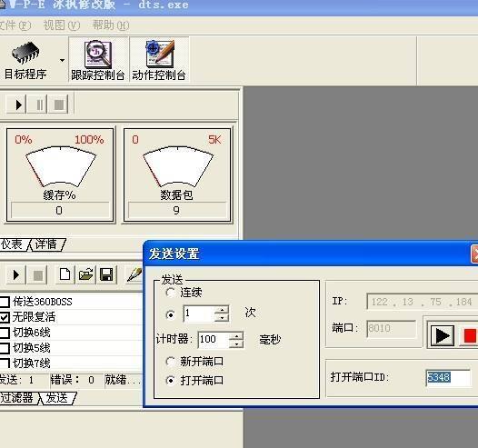Click the 数据包 count value 9
This screenshot has height=448, width=478.
coord(177,210)
